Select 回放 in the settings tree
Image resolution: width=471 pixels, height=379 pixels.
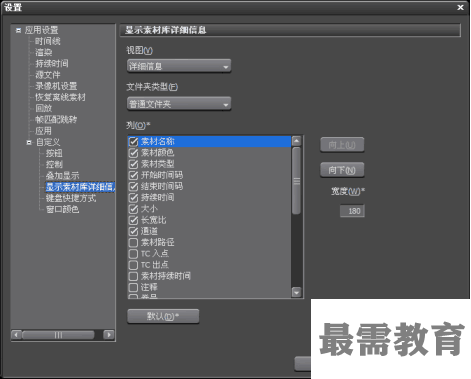[44, 108]
